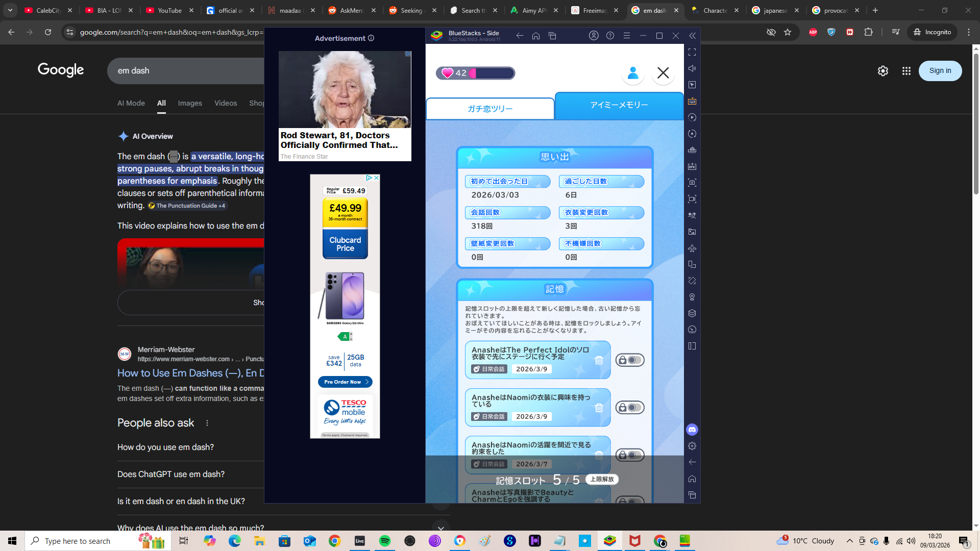Image resolution: width=980 pixels, height=551 pixels.
Task: Select Images tab in Google search
Action: coord(190,103)
